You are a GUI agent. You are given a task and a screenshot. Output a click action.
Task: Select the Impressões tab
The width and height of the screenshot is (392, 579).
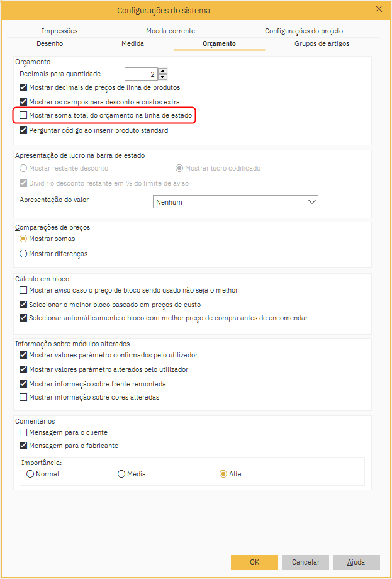tap(60, 31)
